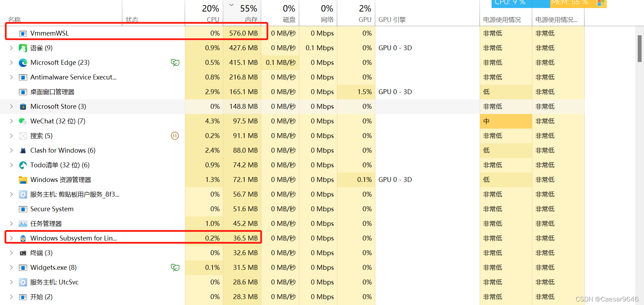Image resolution: width=644 pixels, height=305 pixels.
Task: Click the 搜索 process icon
Action: (x=23, y=136)
